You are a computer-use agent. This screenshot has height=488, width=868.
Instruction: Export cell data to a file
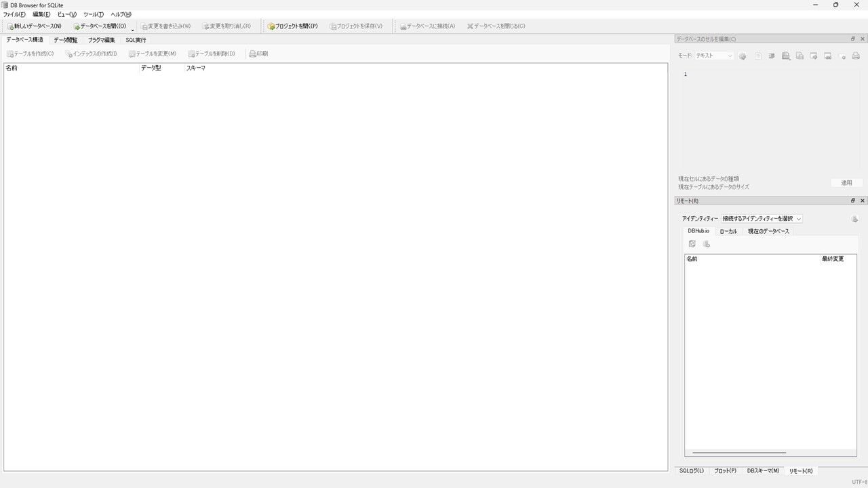click(800, 56)
